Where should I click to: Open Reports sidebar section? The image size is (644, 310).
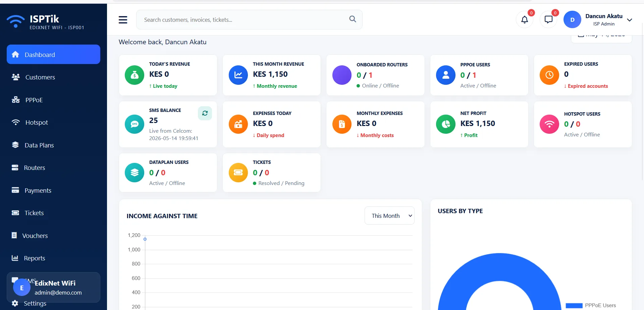53,258
